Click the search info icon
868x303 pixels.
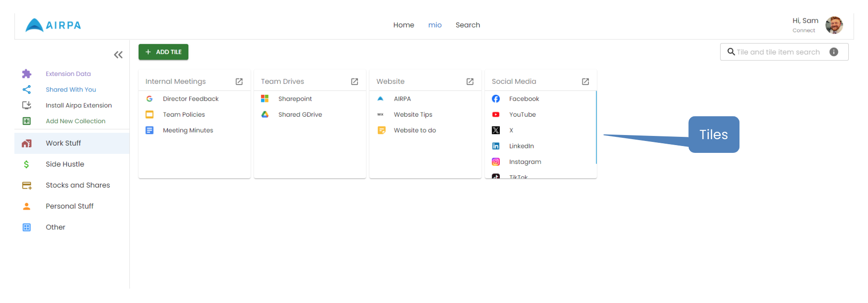[x=834, y=52]
